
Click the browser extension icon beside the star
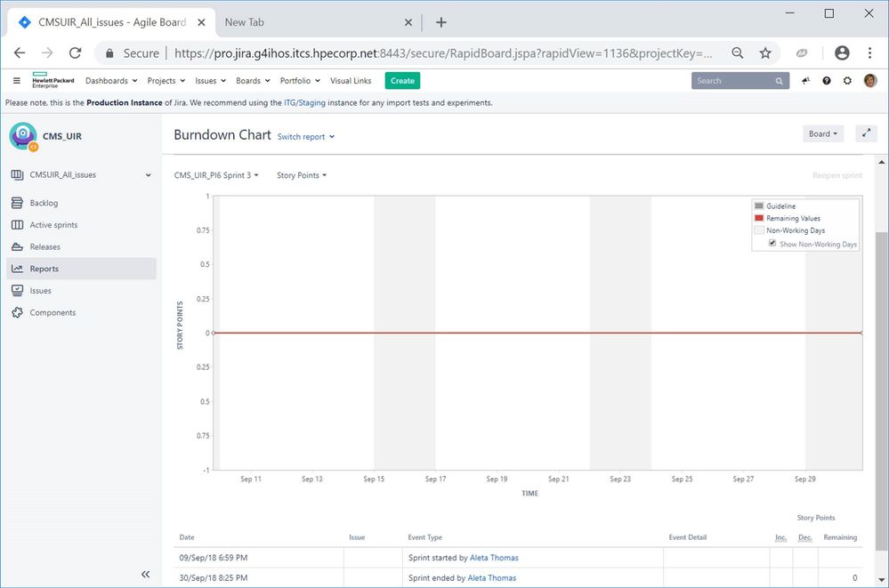tap(802, 52)
